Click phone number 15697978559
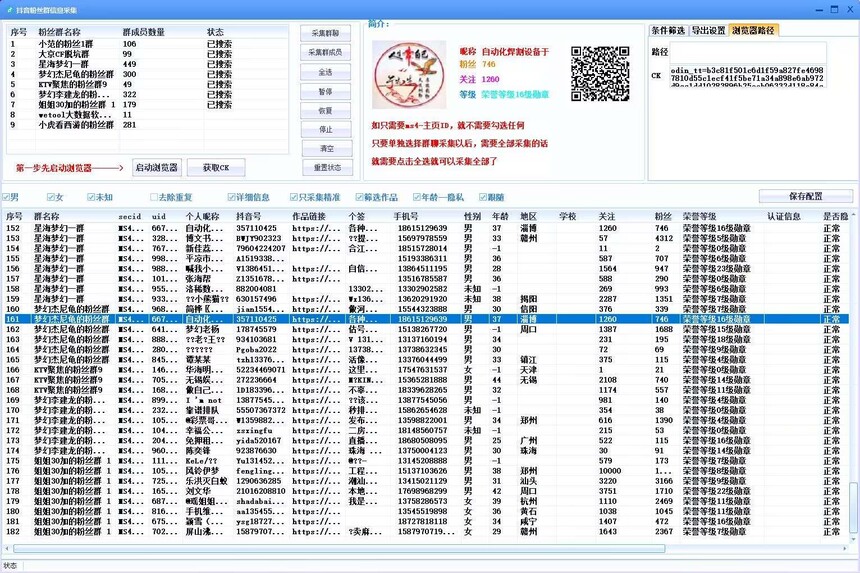Screen dimensions: 860x573 [x=422, y=238]
